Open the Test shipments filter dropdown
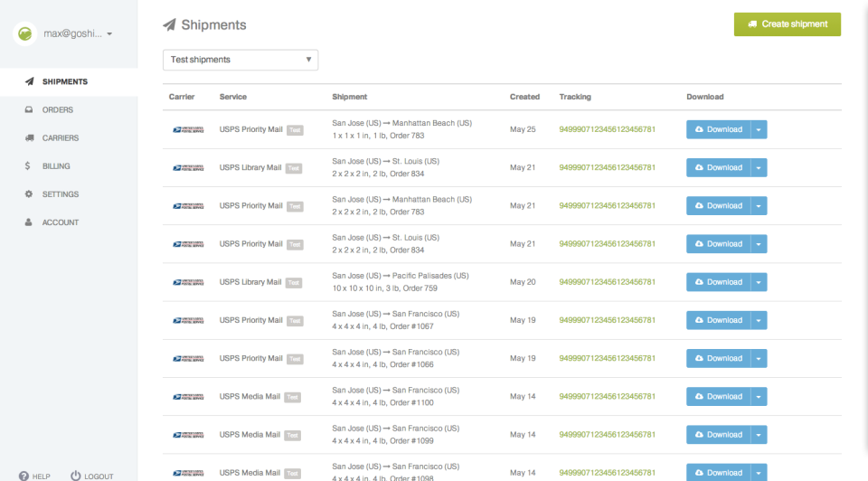Viewport: 868px width, 481px height. tap(241, 60)
